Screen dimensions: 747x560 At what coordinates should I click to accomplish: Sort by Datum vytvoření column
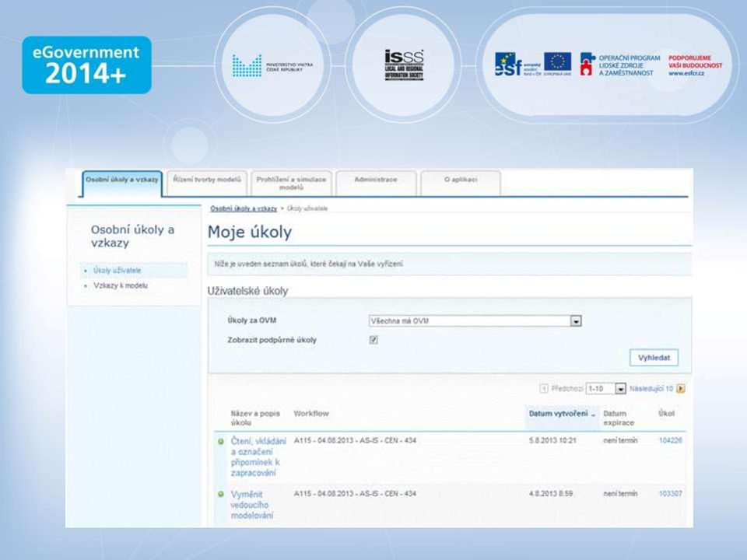tap(559, 413)
